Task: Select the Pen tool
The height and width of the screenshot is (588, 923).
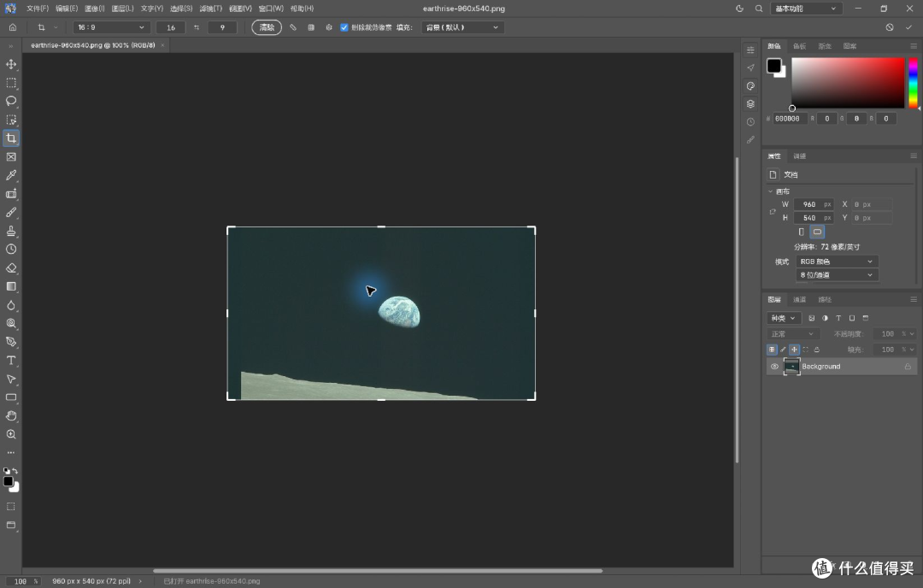Action: pos(11,342)
